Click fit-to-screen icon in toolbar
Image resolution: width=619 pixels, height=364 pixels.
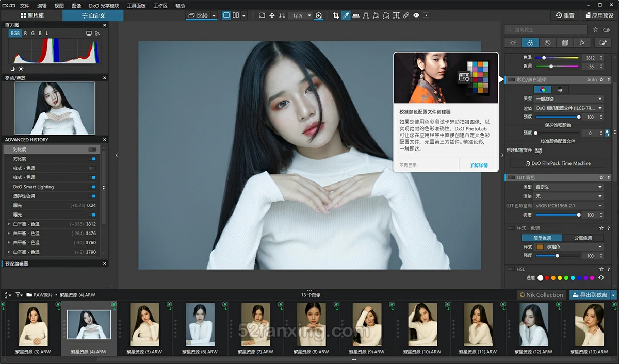click(262, 15)
